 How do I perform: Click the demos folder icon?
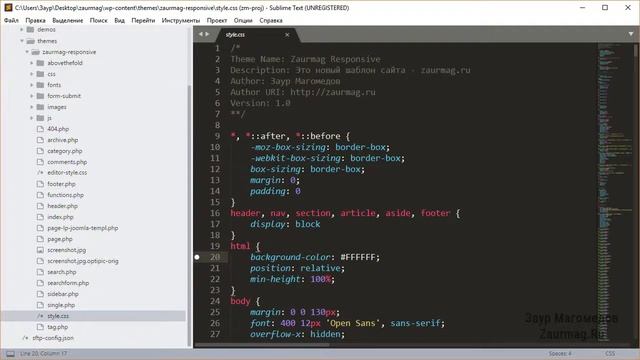(30, 29)
